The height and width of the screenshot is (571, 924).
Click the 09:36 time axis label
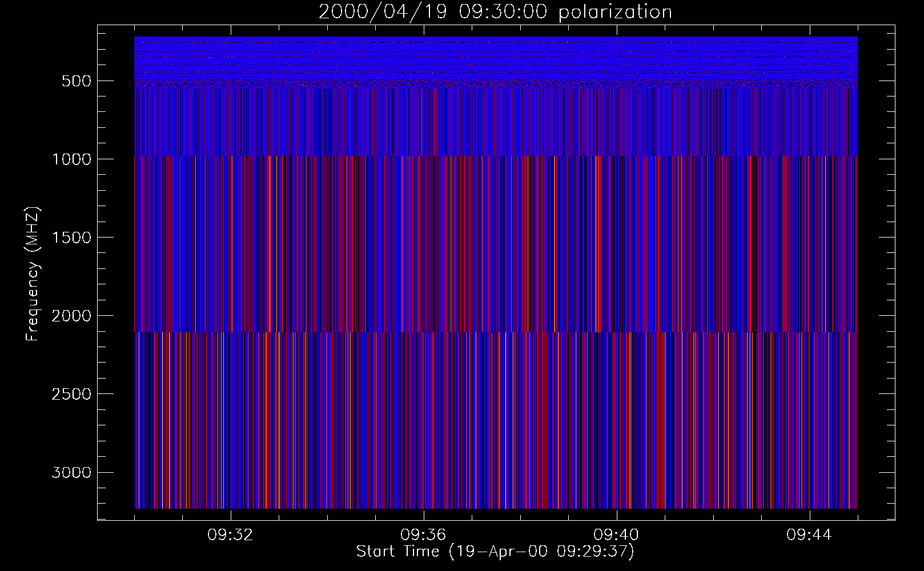point(423,535)
